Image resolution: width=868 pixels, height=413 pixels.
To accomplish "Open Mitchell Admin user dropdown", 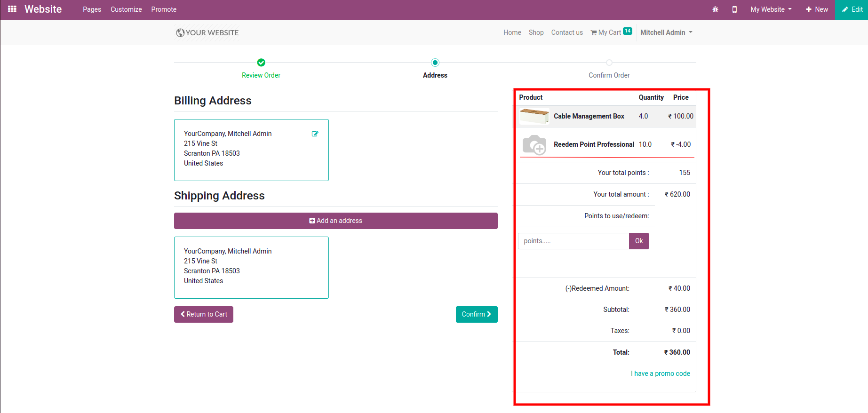I will coord(666,32).
